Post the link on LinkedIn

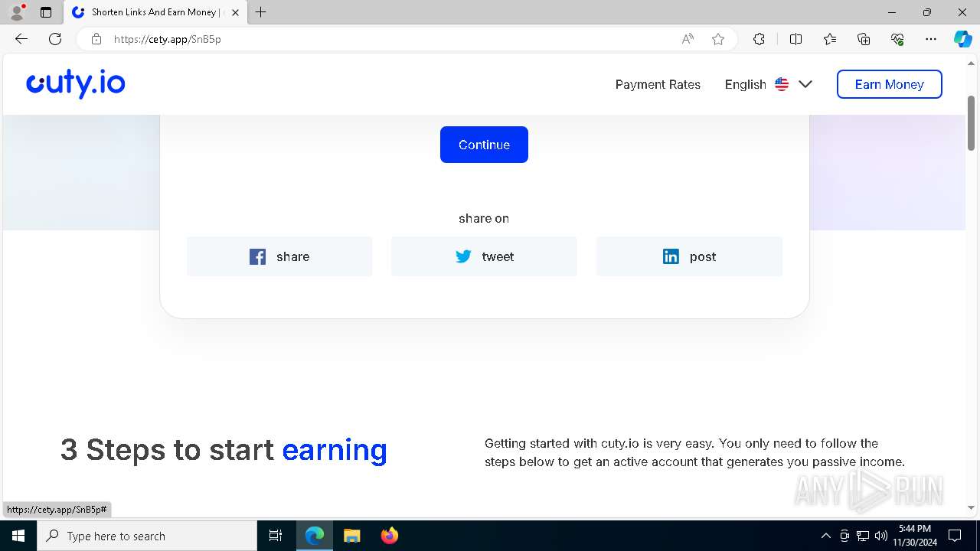point(689,256)
